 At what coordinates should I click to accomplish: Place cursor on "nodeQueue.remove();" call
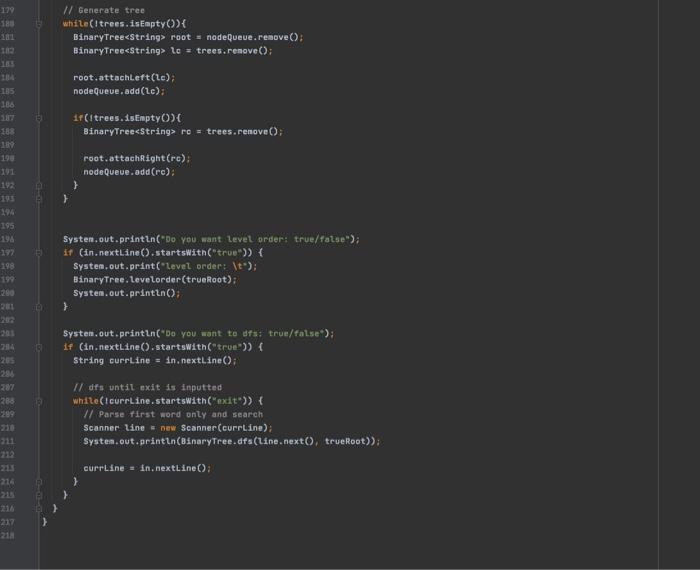(x=254, y=37)
